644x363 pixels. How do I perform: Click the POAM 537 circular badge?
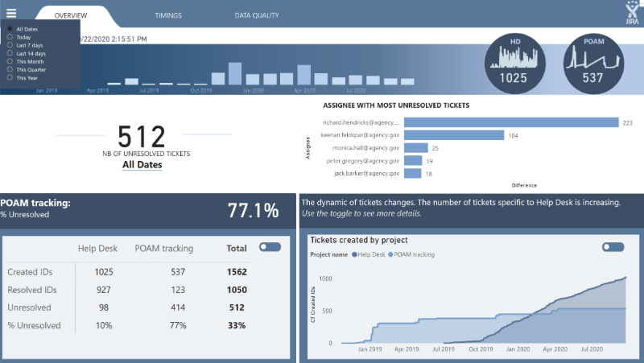tap(592, 64)
